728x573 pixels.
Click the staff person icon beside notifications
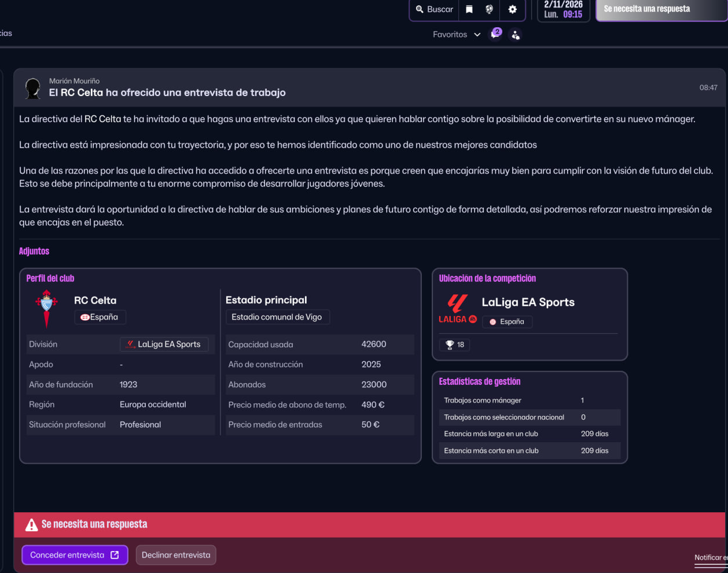point(515,35)
